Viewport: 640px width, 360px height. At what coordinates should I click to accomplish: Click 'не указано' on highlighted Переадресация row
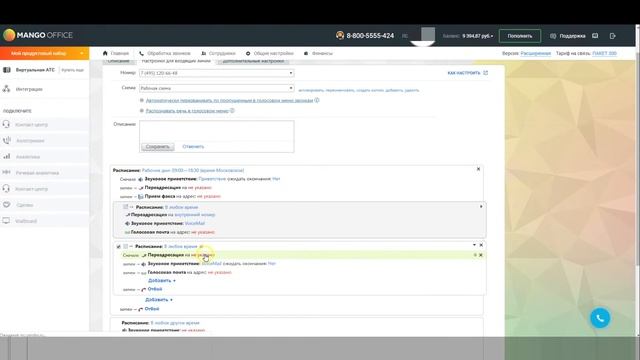pos(203,255)
